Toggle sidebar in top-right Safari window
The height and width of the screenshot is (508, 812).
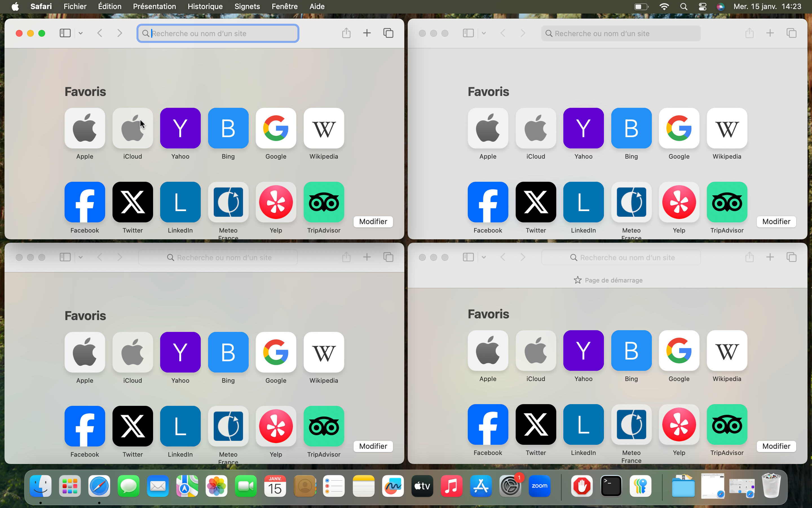point(468,33)
